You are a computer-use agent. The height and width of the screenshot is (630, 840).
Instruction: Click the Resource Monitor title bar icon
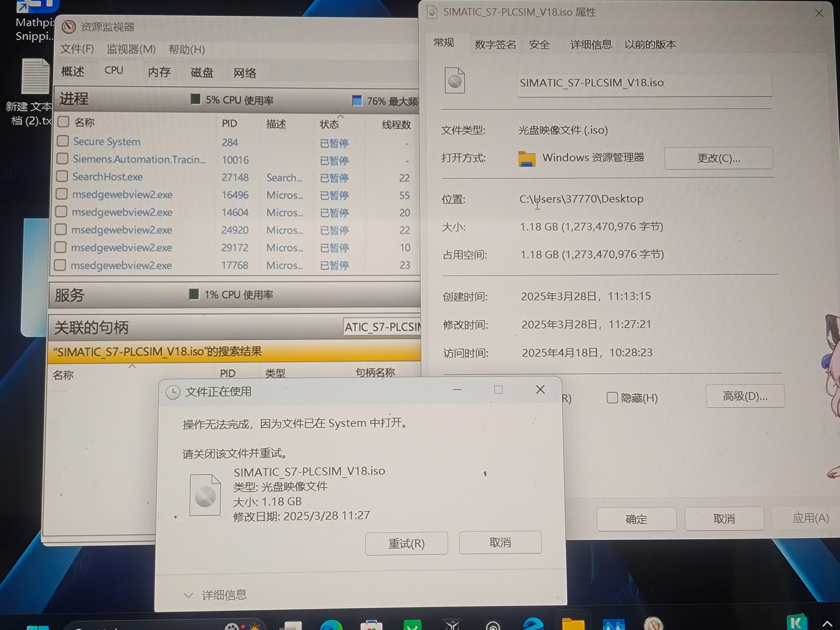point(69,27)
